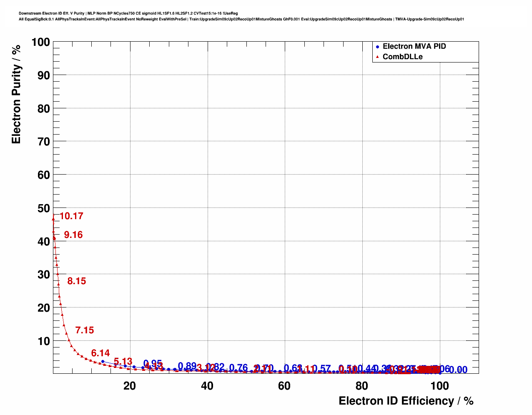Click the red 6.14 data label
This screenshot has width=532, height=415.
100,353
